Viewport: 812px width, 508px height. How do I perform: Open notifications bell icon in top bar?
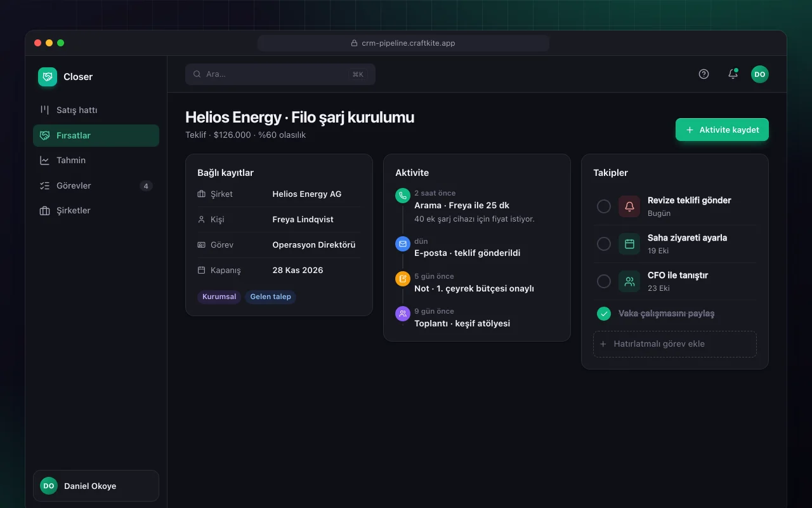pos(733,74)
